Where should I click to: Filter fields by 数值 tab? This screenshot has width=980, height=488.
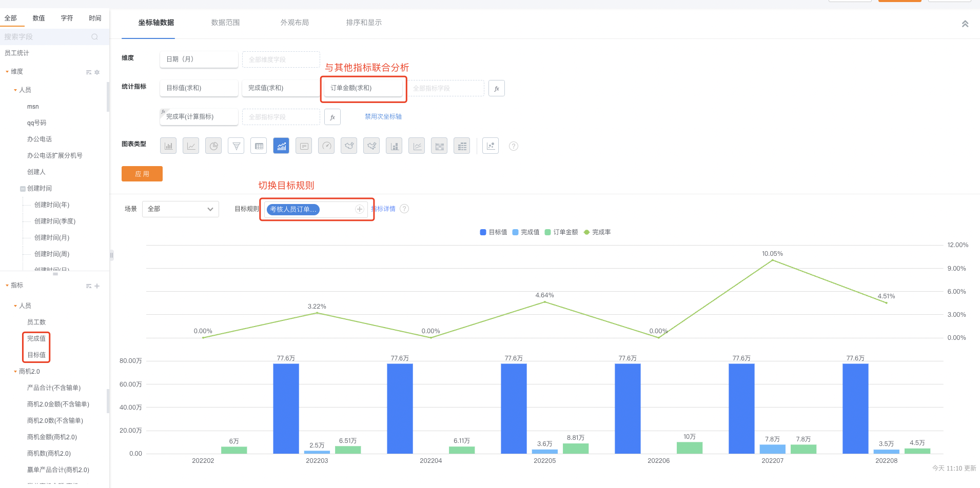coord(39,18)
